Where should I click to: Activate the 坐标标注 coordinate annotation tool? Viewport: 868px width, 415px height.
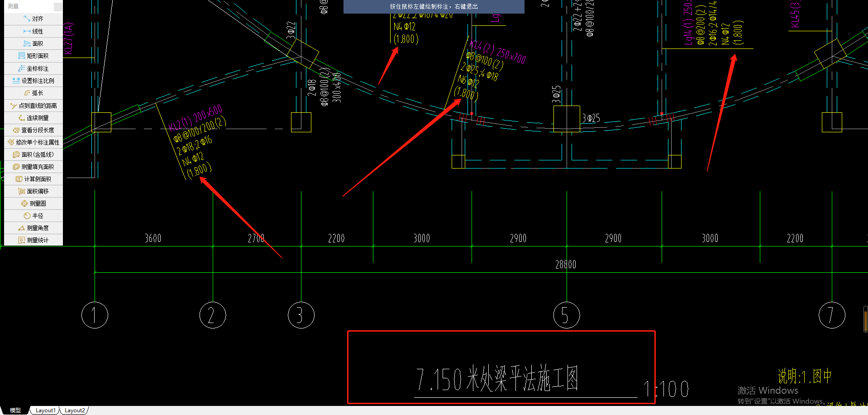point(33,68)
